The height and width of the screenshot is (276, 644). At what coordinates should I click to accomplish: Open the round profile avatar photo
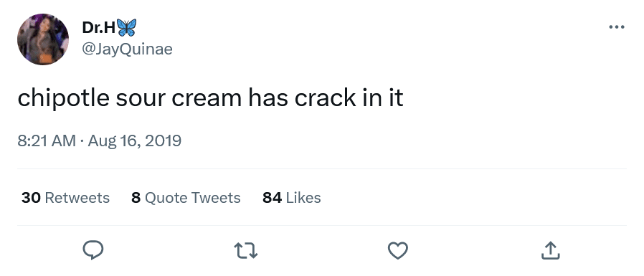pos(43,39)
